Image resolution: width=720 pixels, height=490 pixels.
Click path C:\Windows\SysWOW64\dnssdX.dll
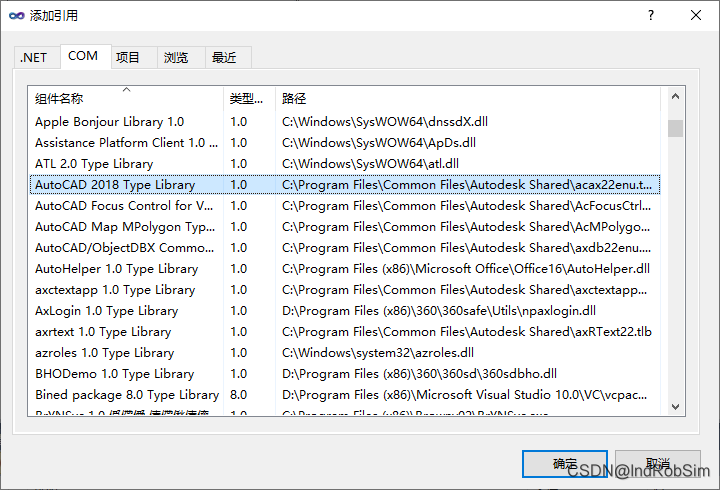385,122
